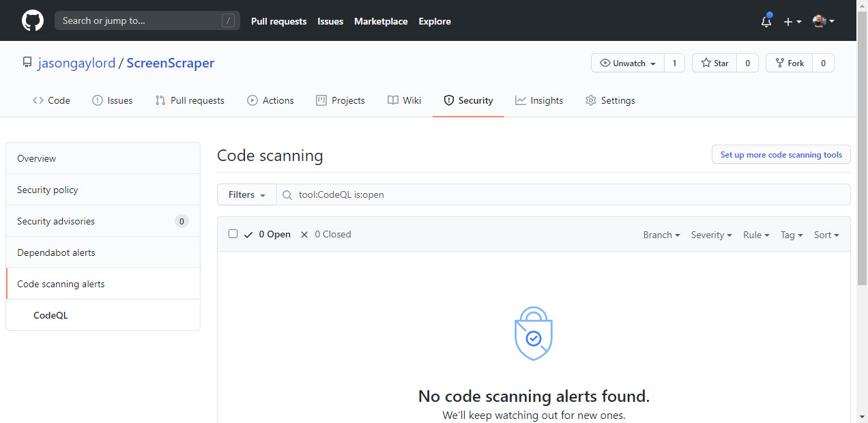Star the ScreenScraper repository
The width and height of the screenshot is (868, 423).
coord(714,63)
